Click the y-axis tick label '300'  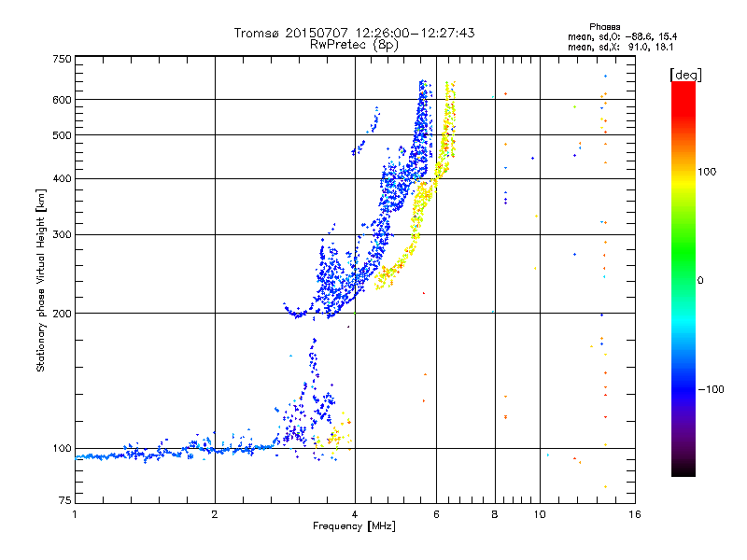point(62,235)
